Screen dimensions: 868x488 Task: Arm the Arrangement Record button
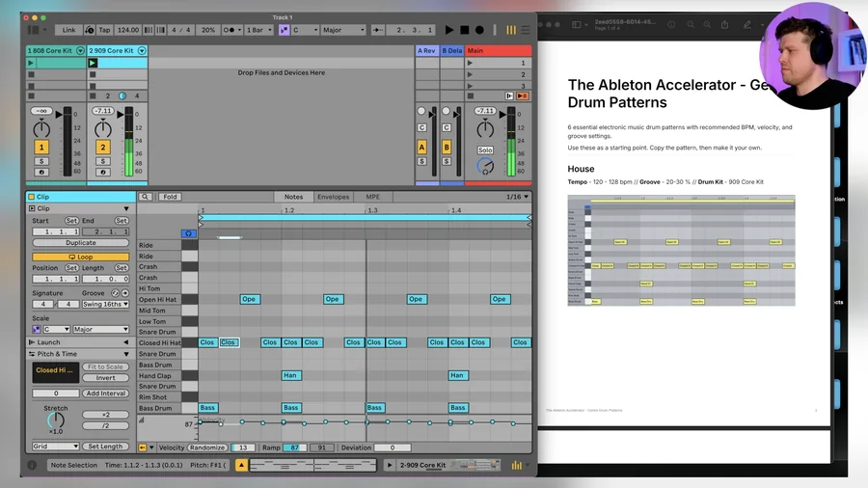click(x=479, y=30)
